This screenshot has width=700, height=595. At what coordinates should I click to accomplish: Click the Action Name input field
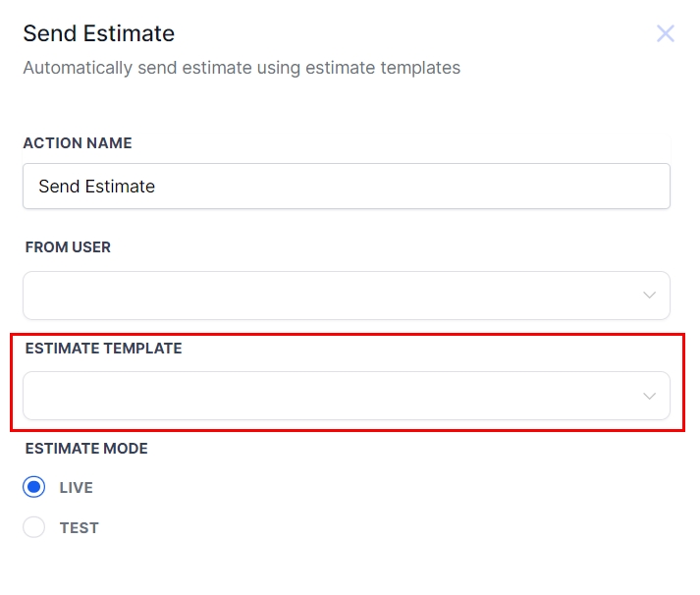(x=346, y=187)
